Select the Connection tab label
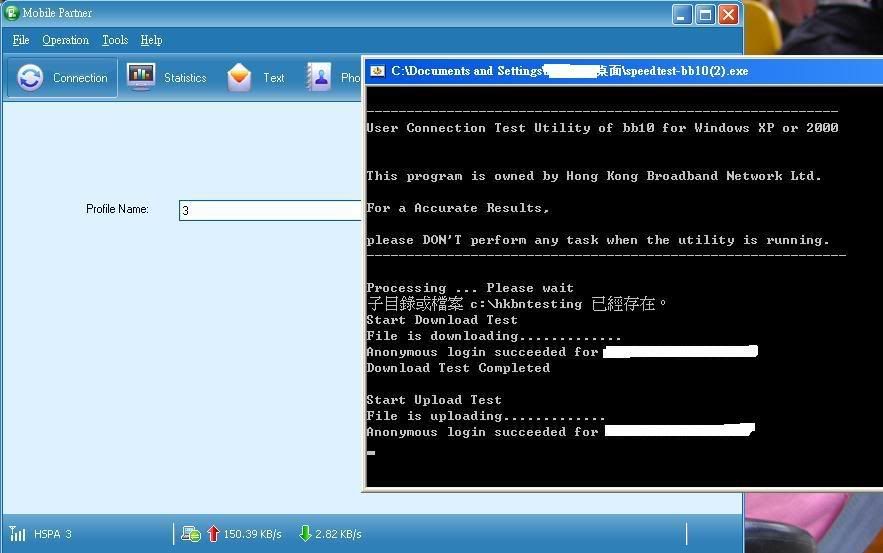883x553 pixels. [x=80, y=78]
